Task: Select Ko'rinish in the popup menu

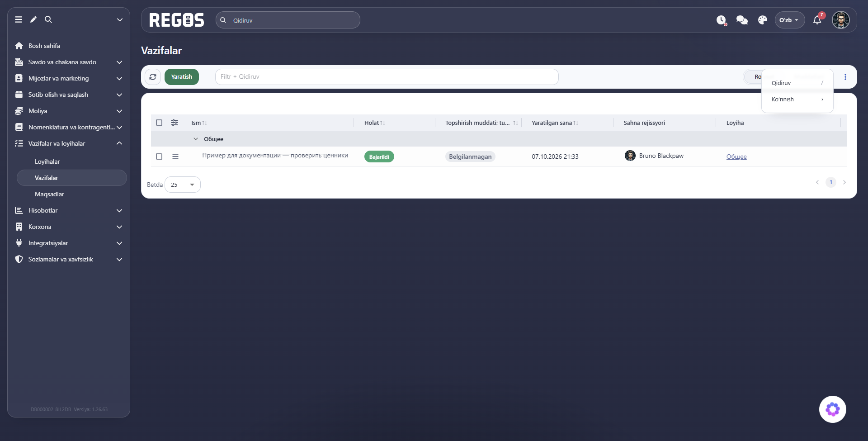Action: [x=797, y=100]
